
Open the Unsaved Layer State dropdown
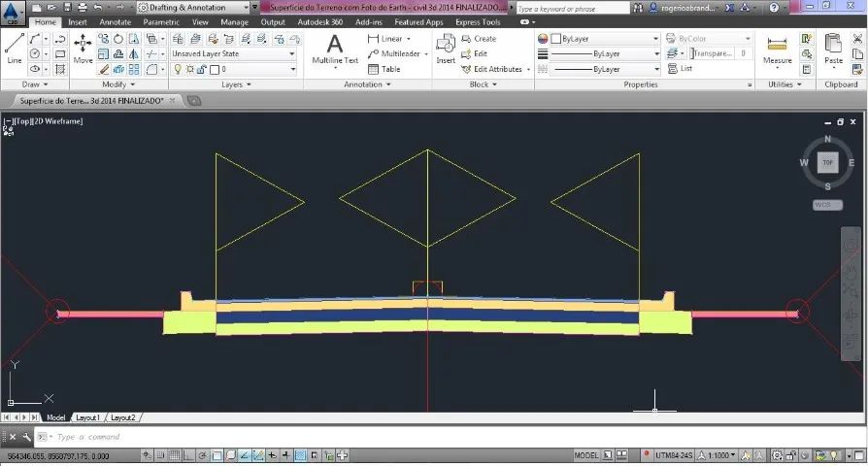point(233,53)
